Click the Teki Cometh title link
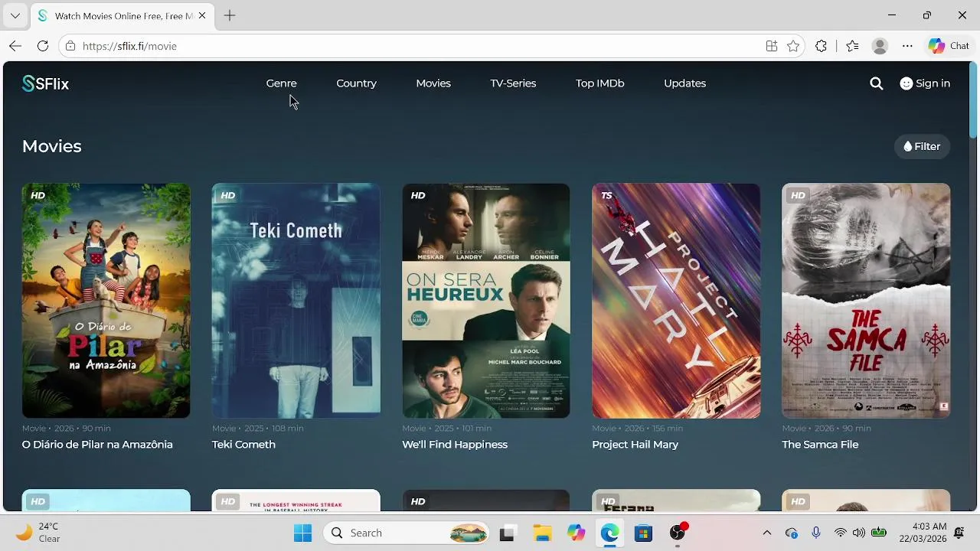The width and height of the screenshot is (980, 551). pos(243,445)
